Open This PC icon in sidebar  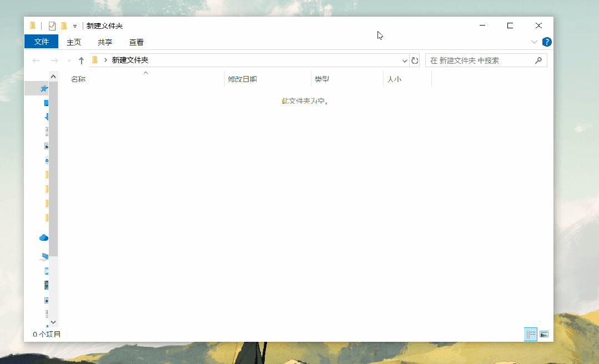coord(44,256)
